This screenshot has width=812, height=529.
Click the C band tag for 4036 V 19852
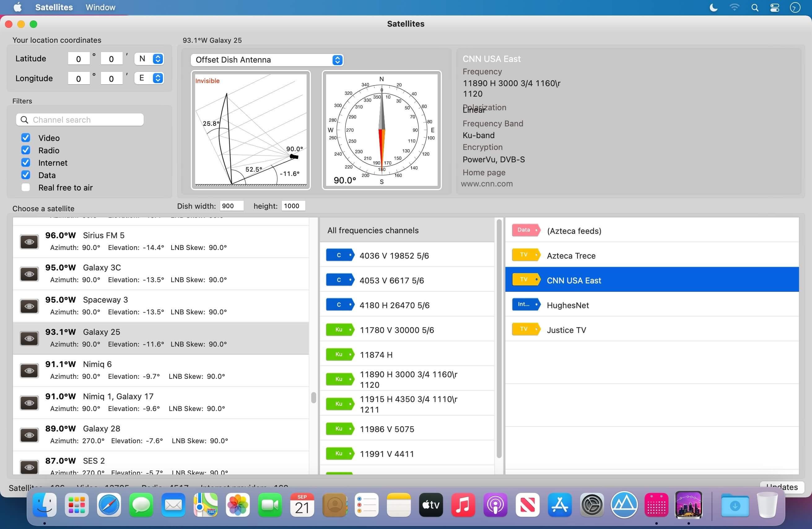pos(340,255)
